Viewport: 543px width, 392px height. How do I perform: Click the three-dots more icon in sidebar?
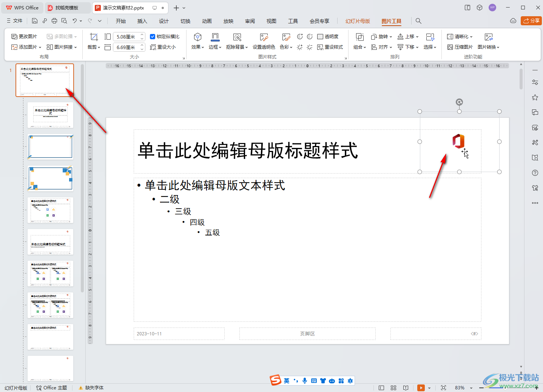(535, 203)
